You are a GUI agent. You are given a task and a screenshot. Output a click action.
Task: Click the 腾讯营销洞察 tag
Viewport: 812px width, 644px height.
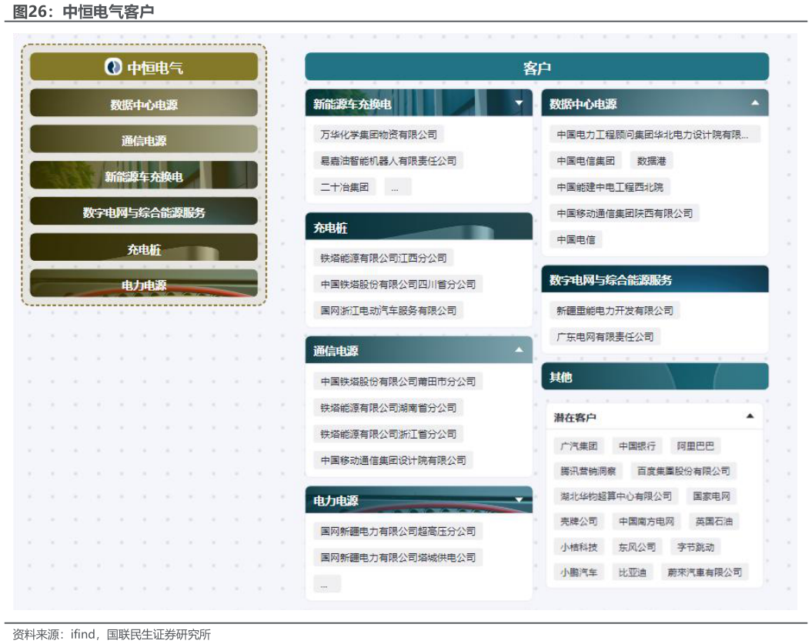[588, 472]
